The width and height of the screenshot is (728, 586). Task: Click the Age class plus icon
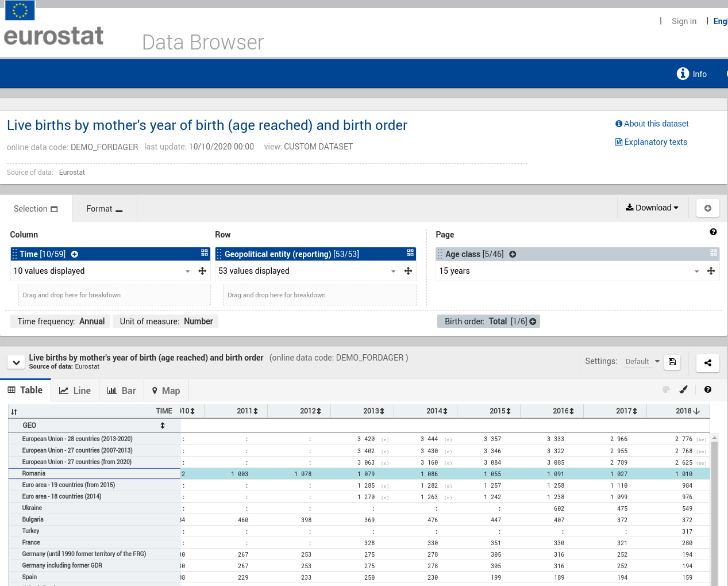(513, 254)
